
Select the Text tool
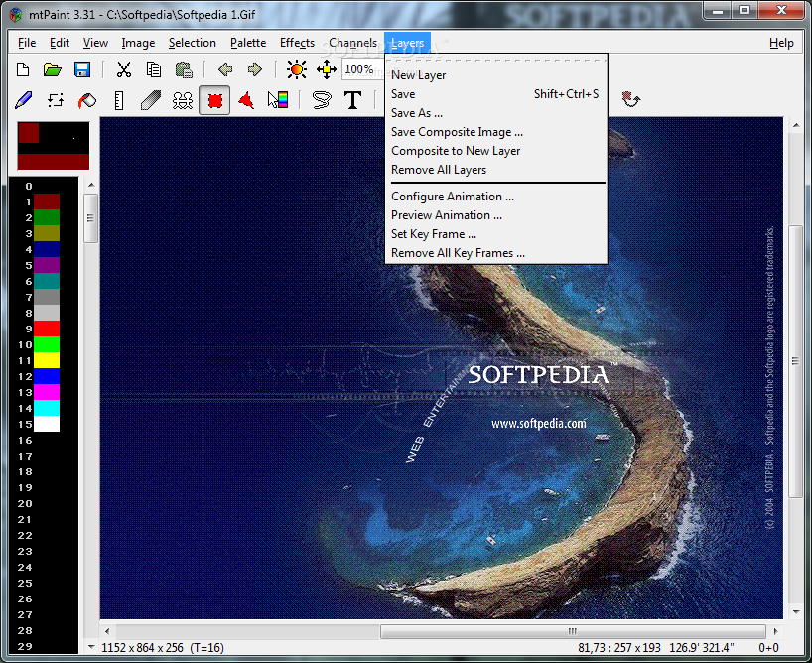tap(352, 100)
